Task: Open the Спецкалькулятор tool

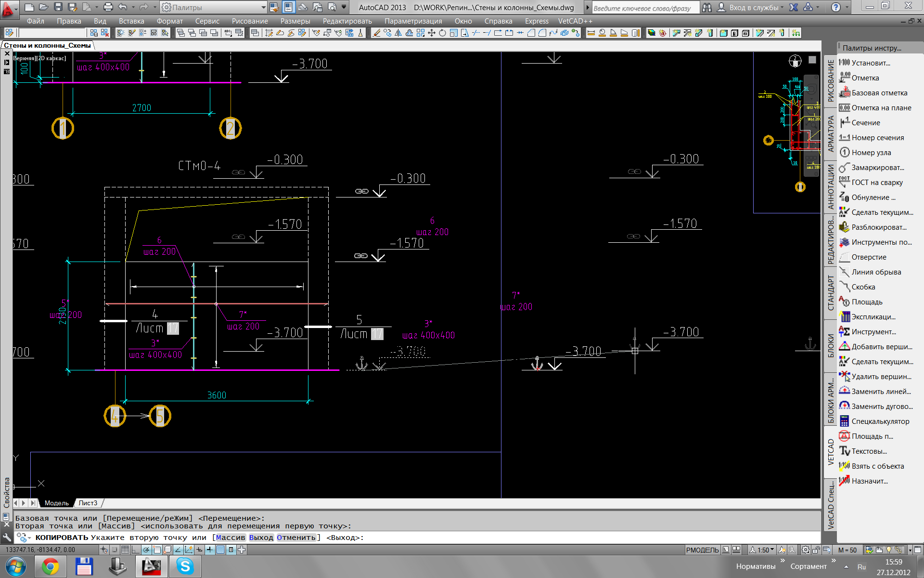Action: click(x=880, y=421)
